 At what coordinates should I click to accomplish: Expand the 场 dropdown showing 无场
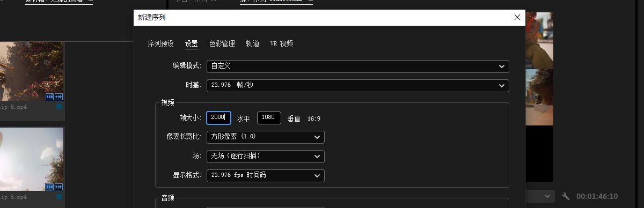tap(265, 156)
